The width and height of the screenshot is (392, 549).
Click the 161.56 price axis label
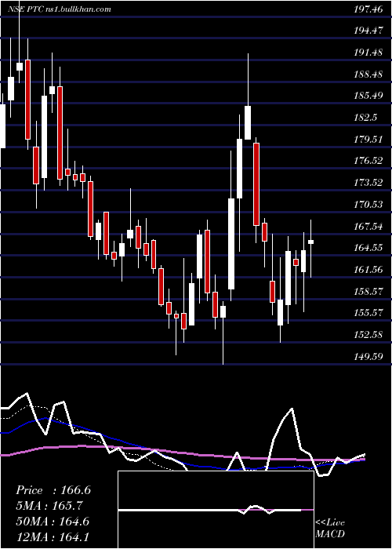[368, 269]
